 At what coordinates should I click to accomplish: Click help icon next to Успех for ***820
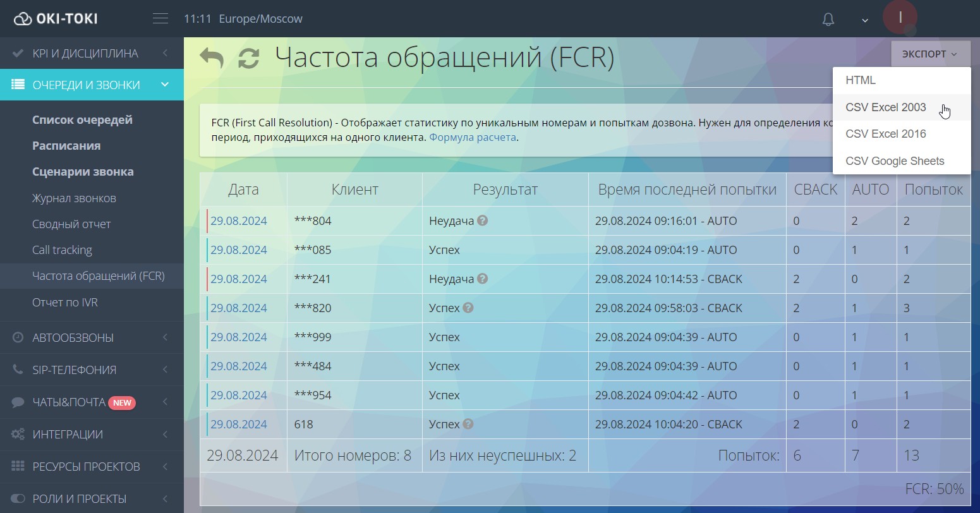[468, 308]
